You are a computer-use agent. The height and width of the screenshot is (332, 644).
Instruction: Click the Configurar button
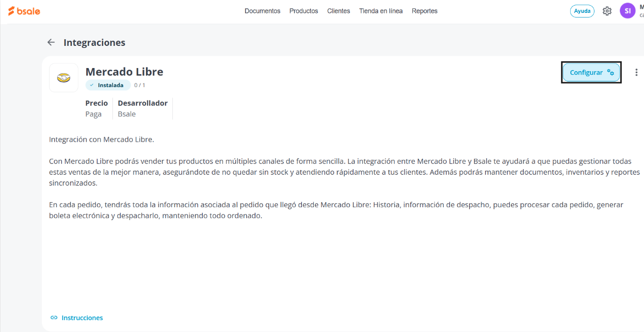[591, 73]
